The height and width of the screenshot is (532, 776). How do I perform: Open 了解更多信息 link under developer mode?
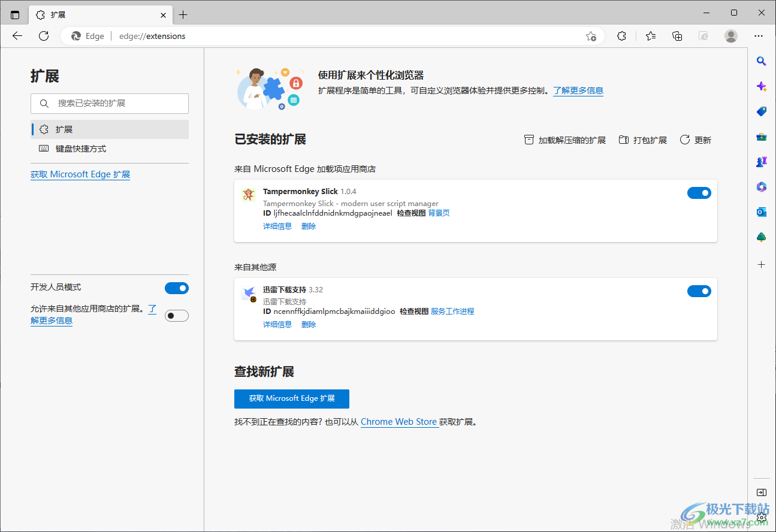pos(52,321)
